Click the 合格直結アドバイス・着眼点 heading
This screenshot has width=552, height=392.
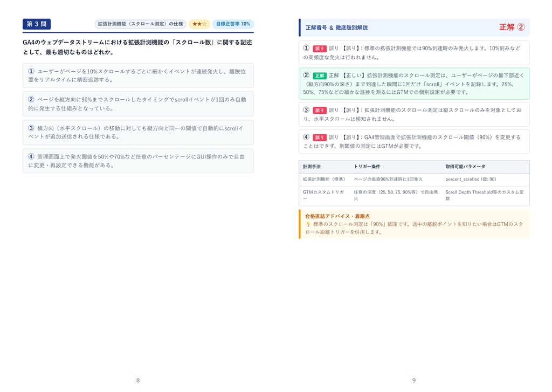[337, 216]
